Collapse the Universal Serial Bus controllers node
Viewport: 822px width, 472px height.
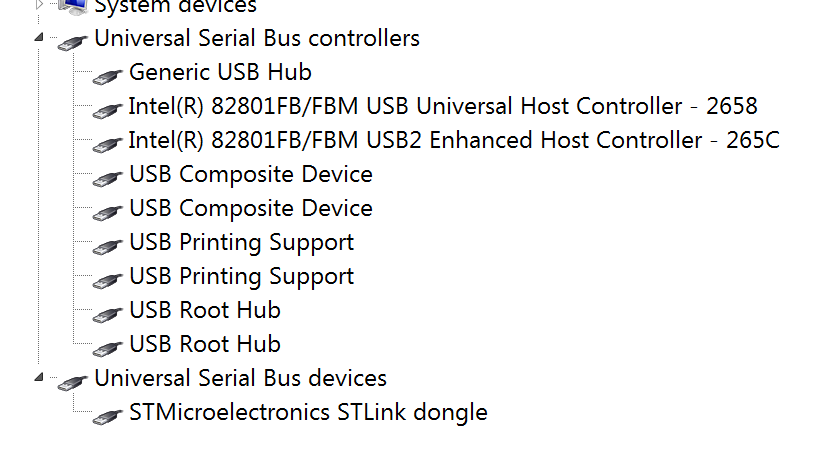click(x=39, y=38)
